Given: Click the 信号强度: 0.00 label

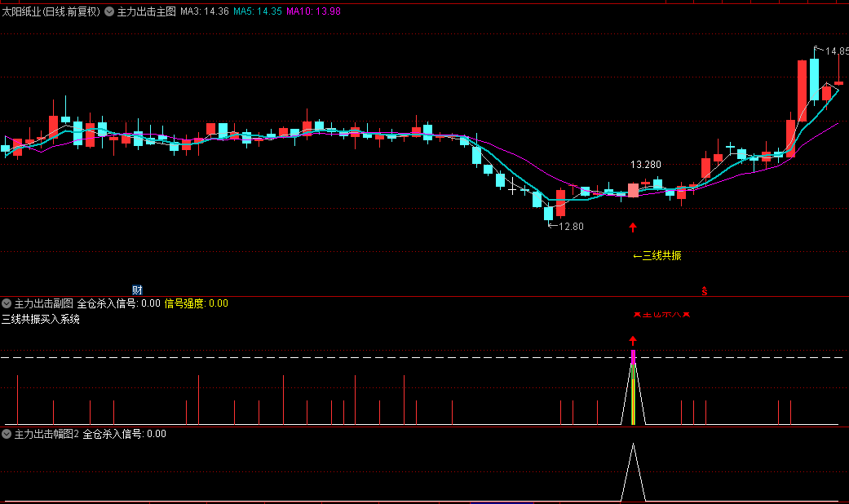Looking at the screenshot, I should pyautogui.click(x=196, y=303).
